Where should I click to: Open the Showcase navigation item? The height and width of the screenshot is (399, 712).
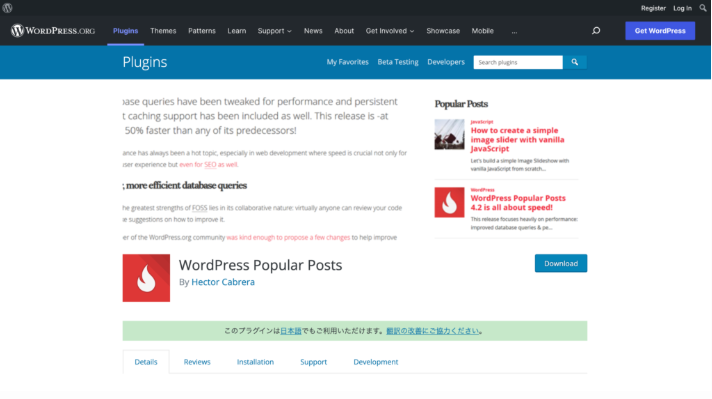point(443,31)
